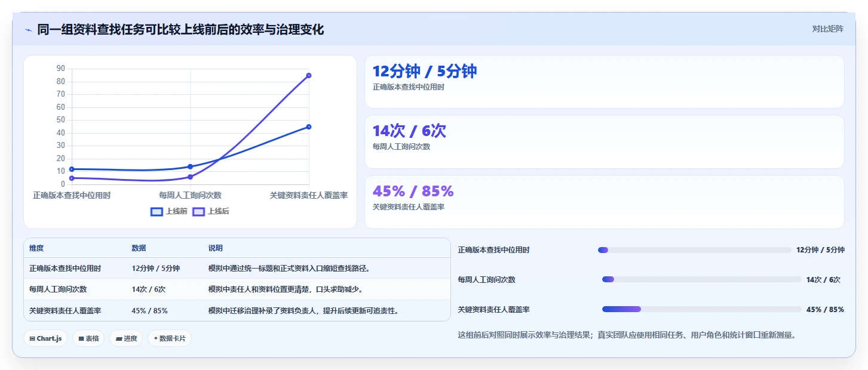Click chart x-axis label 正确版本查找中位用时

click(72, 195)
